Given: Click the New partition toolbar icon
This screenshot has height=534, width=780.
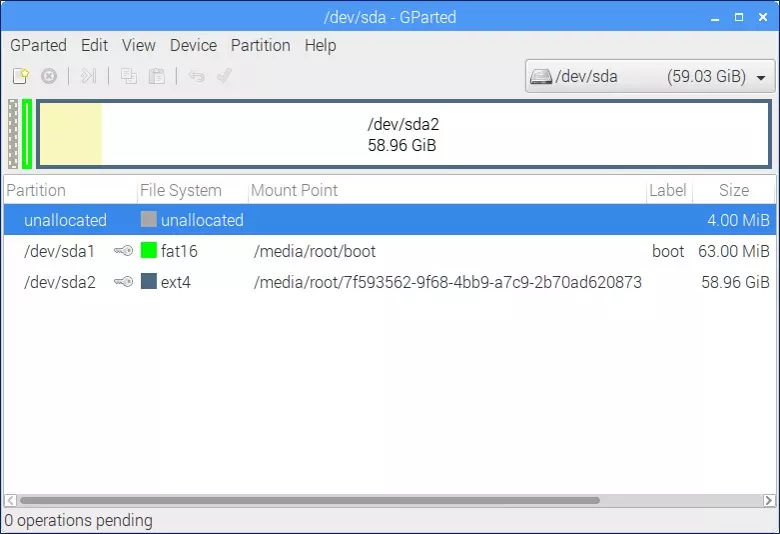Looking at the screenshot, I should pyautogui.click(x=21, y=76).
